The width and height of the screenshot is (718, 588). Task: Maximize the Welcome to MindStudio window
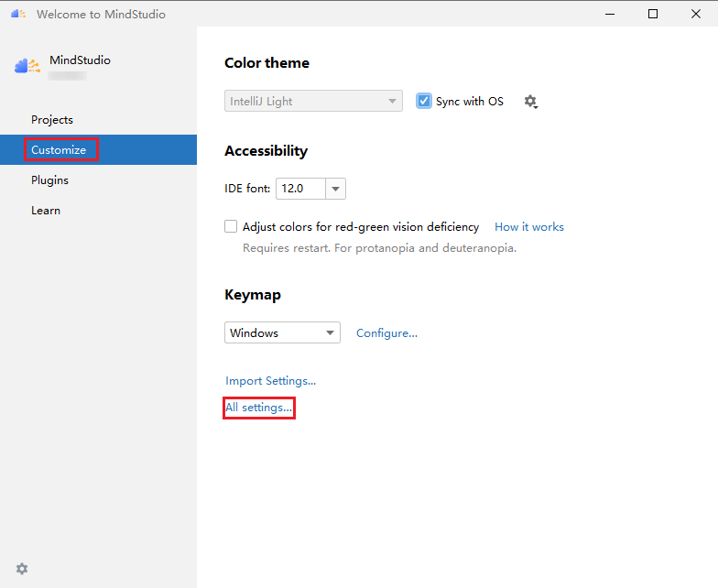653,14
